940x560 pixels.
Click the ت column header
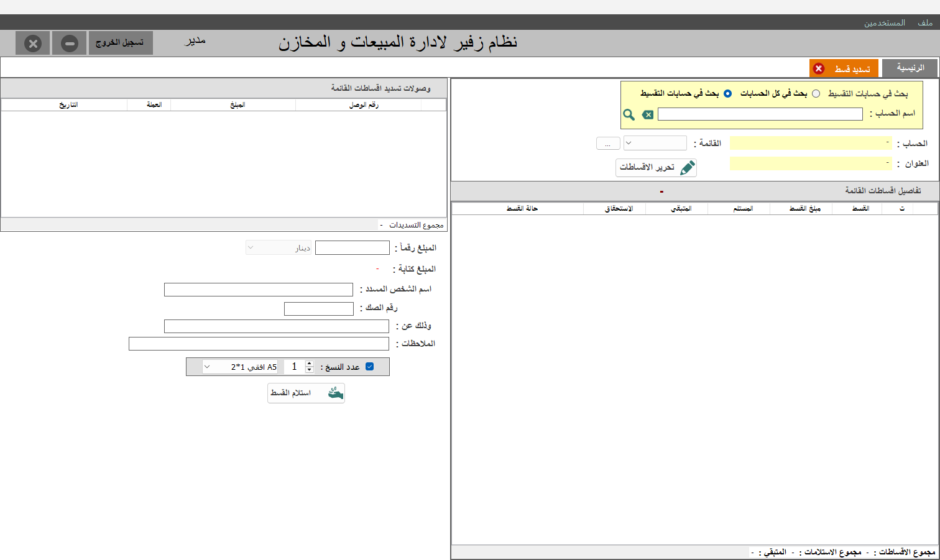click(x=902, y=209)
